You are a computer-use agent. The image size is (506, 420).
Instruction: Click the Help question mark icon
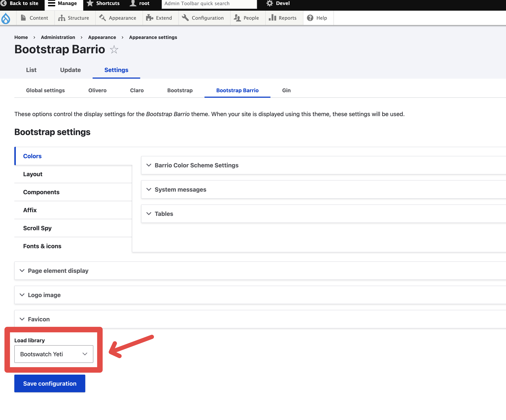(x=310, y=18)
